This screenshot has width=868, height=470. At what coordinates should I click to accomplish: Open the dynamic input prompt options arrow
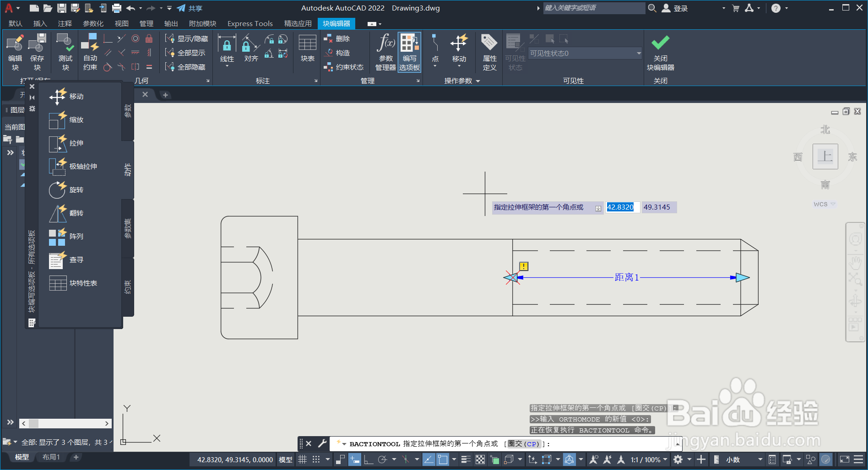[x=598, y=208]
